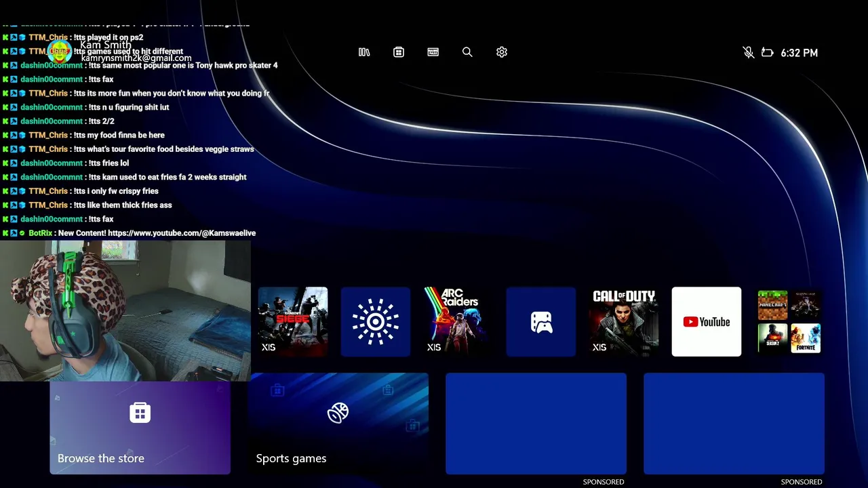868x488 pixels.
Task: Select chat message "kam used to eat fries"
Action: coord(167,178)
